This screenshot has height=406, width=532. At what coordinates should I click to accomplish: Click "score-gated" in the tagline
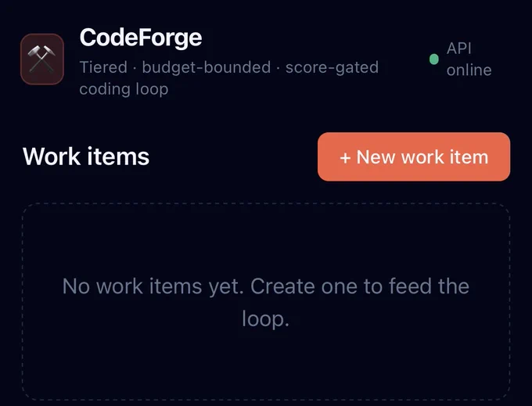332,67
